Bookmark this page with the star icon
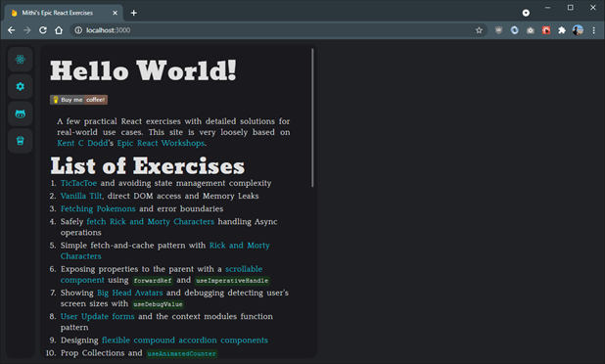 (x=479, y=30)
